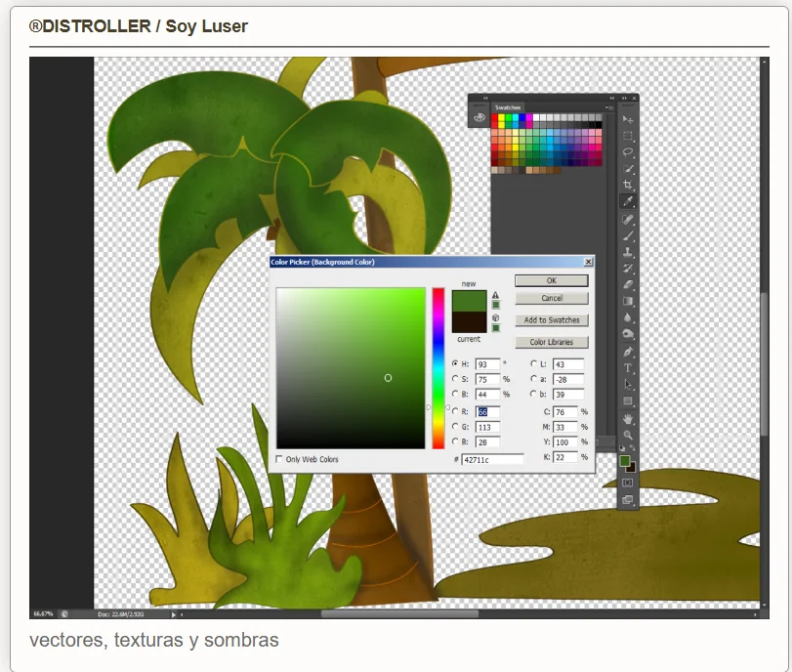Select the S saturation radio button
Image resolution: width=792 pixels, height=672 pixels.
point(455,378)
